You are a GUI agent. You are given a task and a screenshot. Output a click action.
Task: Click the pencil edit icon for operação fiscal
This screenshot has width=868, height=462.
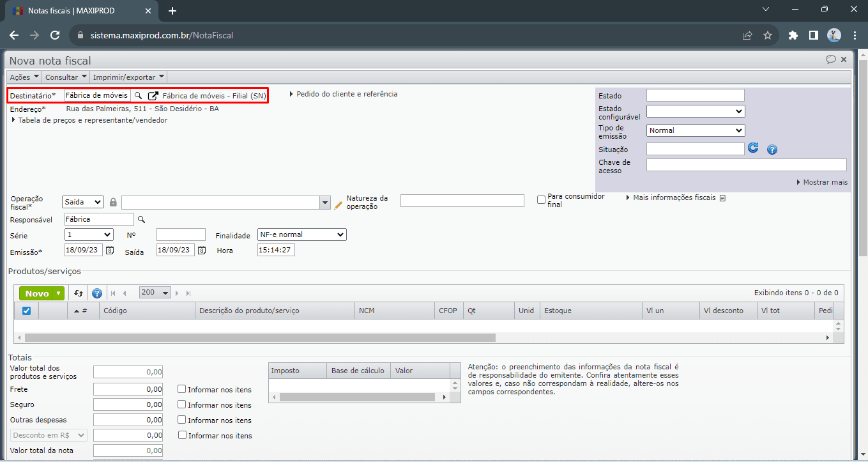point(339,205)
